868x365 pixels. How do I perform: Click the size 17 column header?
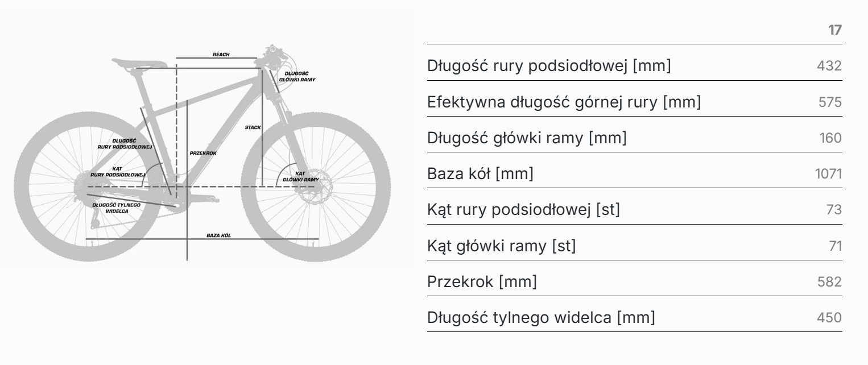pos(834,30)
